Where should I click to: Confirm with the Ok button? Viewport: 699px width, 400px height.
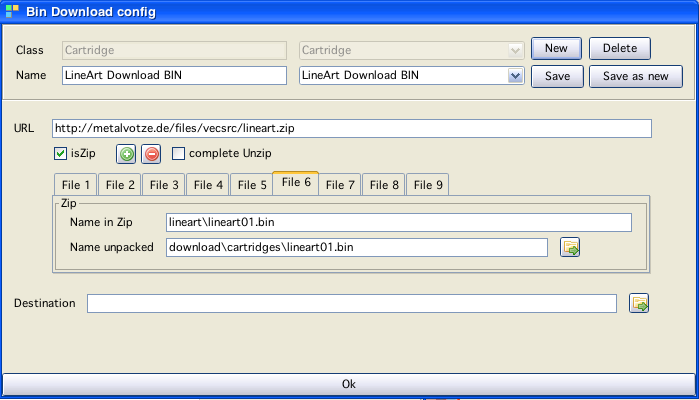tap(349, 383)
